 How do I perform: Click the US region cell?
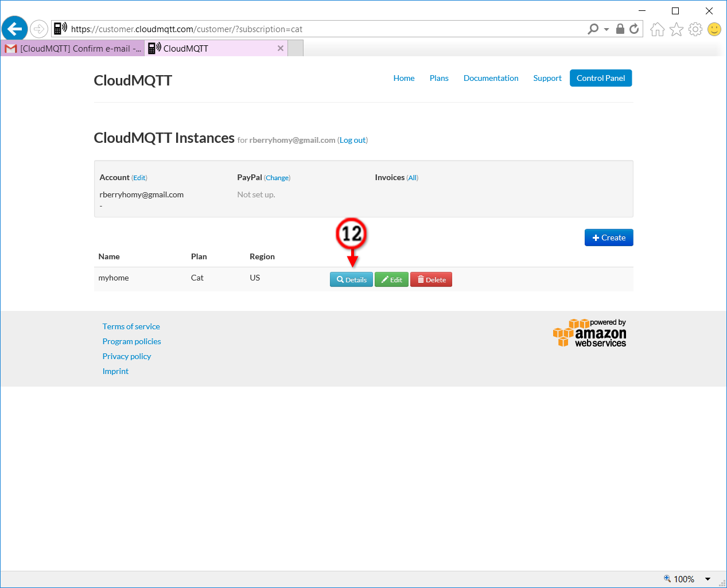[x=255, y=278]
